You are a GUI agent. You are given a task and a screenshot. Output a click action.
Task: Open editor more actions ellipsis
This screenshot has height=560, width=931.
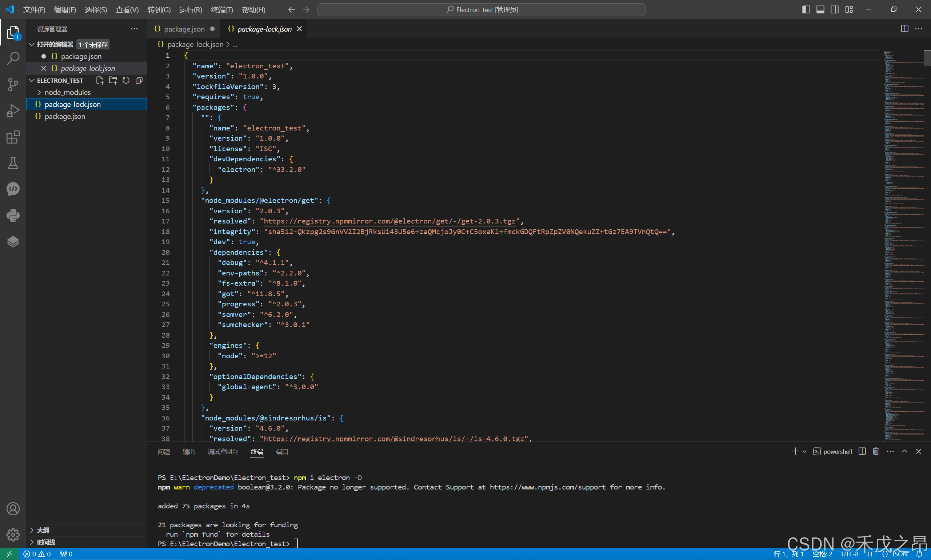[919, 29]
